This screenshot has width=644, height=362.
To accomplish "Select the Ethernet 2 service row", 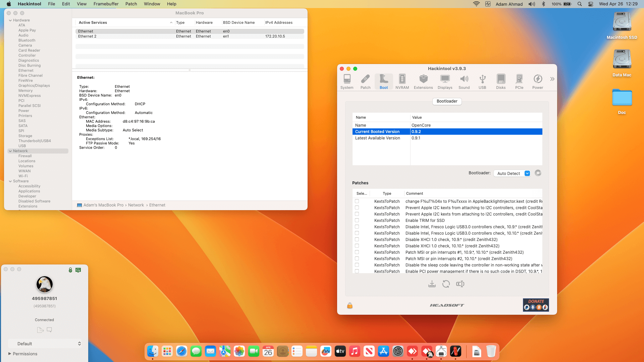I will [x=190, y=36].
